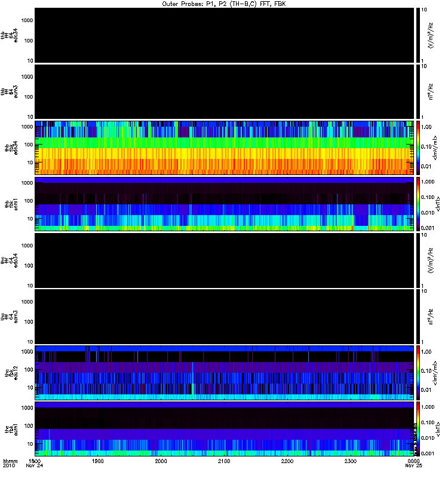Click the '1.000' color scale value beside thc fbk scm1
Screen dimensions: 448x478
click(428, 407)
